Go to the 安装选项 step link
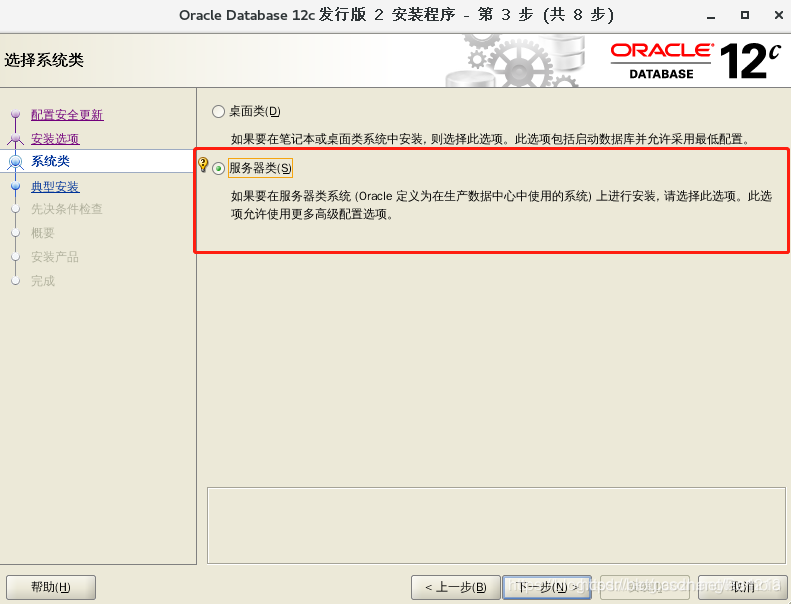 (x=55, y=138)
